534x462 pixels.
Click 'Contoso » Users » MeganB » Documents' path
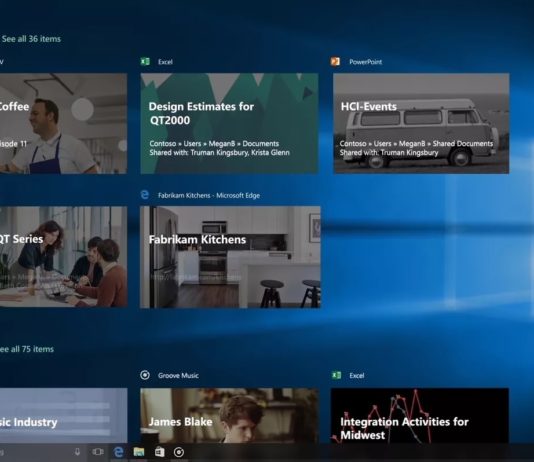point(214,144)
